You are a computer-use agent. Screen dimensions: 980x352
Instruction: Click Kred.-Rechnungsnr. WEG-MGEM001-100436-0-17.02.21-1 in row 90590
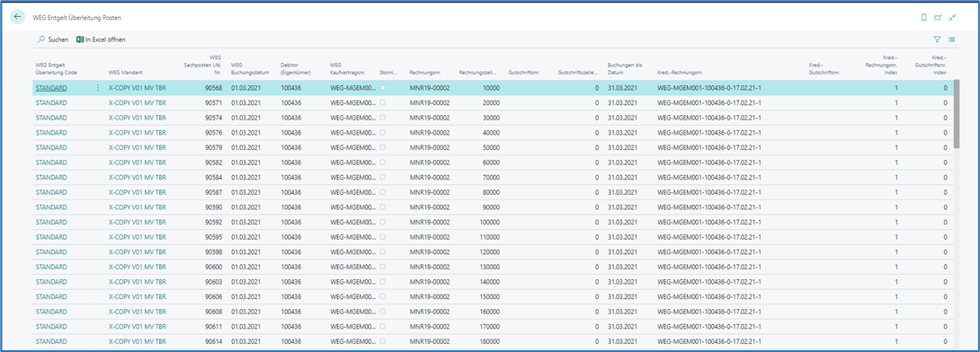click(708, 207)
